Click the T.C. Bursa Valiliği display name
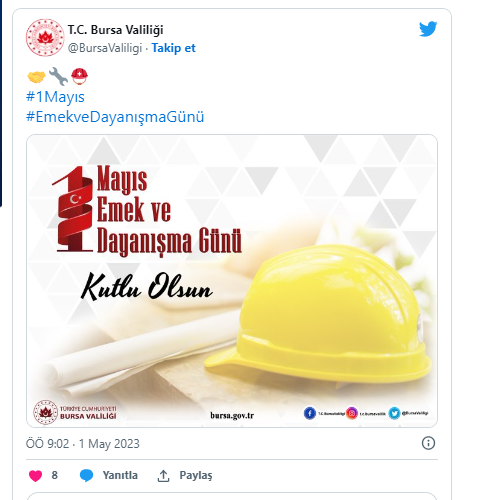 [116, 30]
